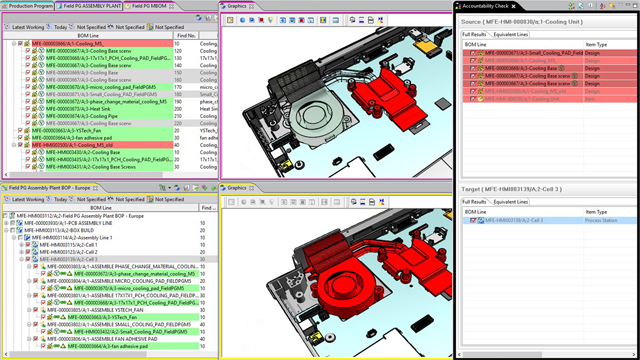This screenshot has width=640, height=360.
Task: Toggle checkbox for Cooling Pipe BOM line
Action: 28,116
